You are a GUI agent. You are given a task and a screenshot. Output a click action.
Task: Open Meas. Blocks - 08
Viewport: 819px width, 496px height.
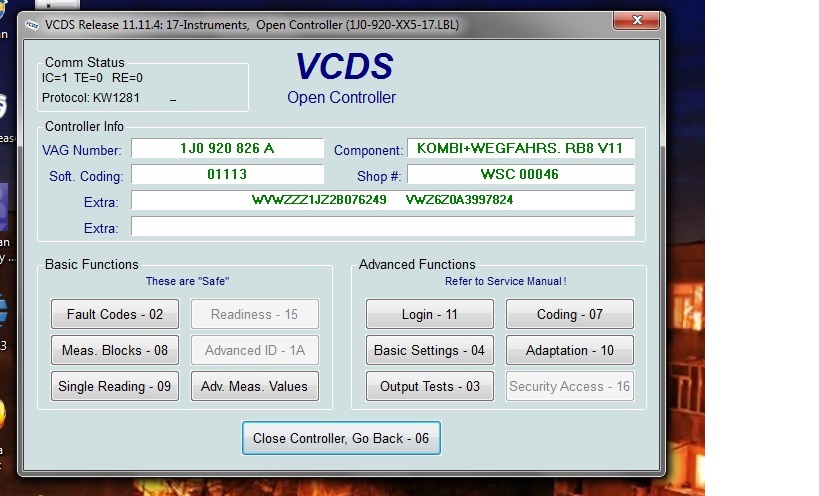(115, 350)
